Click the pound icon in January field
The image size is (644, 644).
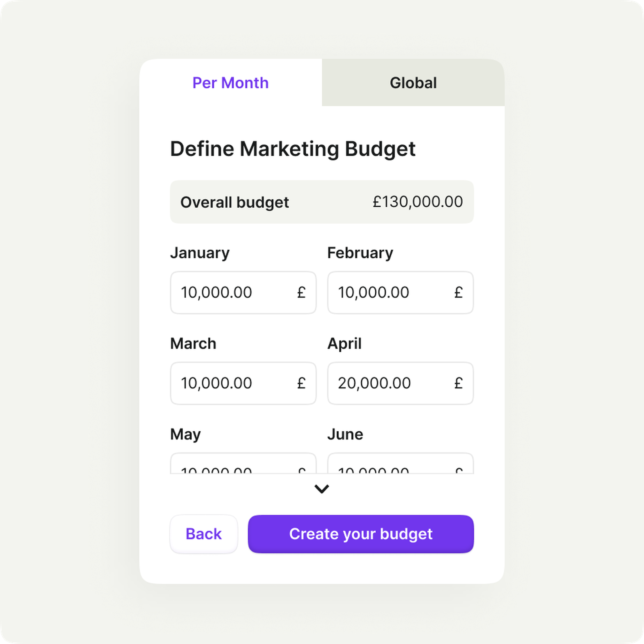point(301,293)
